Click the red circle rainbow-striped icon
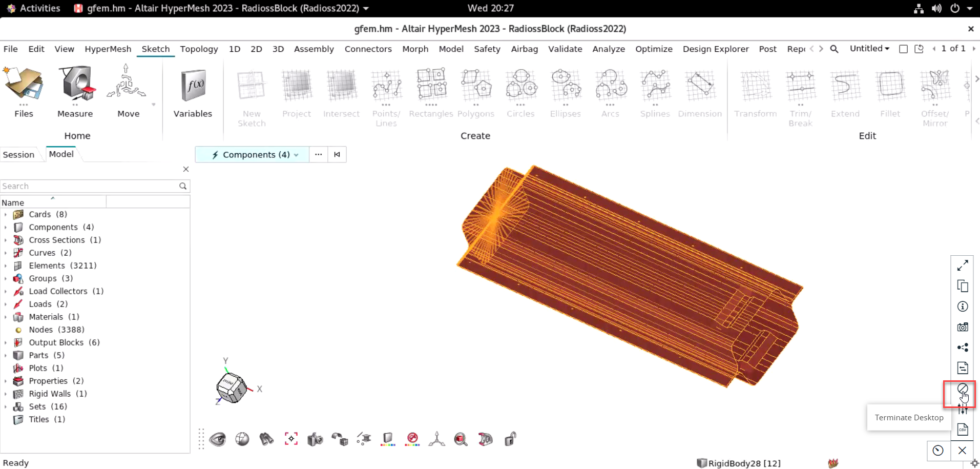 click(x=412, y=439)
